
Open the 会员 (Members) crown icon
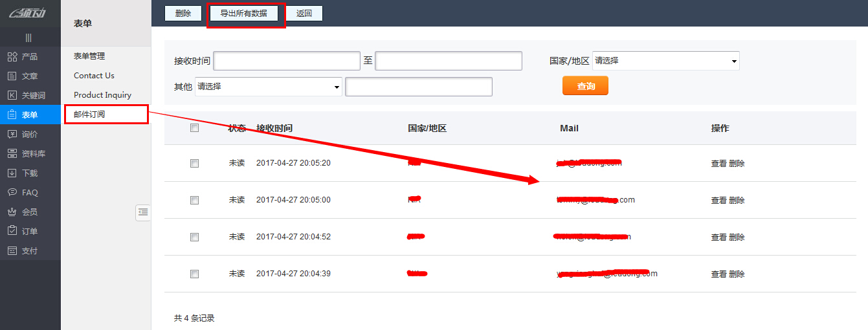(x=12, y=212)
